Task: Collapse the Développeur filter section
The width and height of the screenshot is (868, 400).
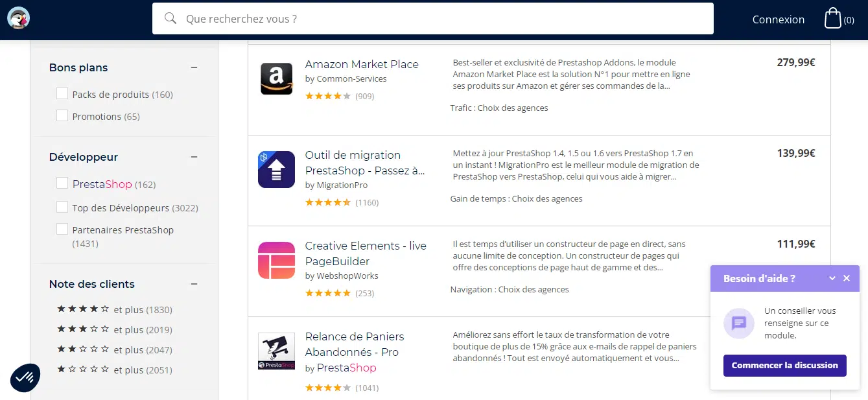Action: click(194, 157)
